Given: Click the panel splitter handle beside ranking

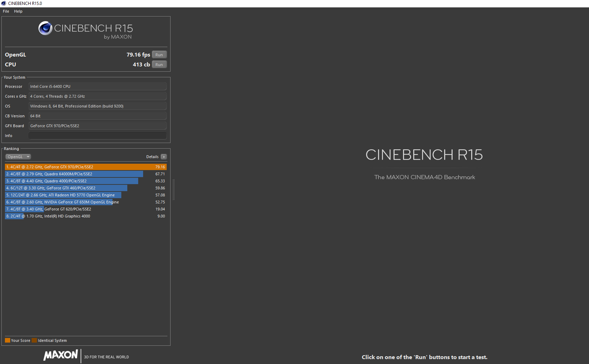Looking at the screenshot, I should click(173, 189).
